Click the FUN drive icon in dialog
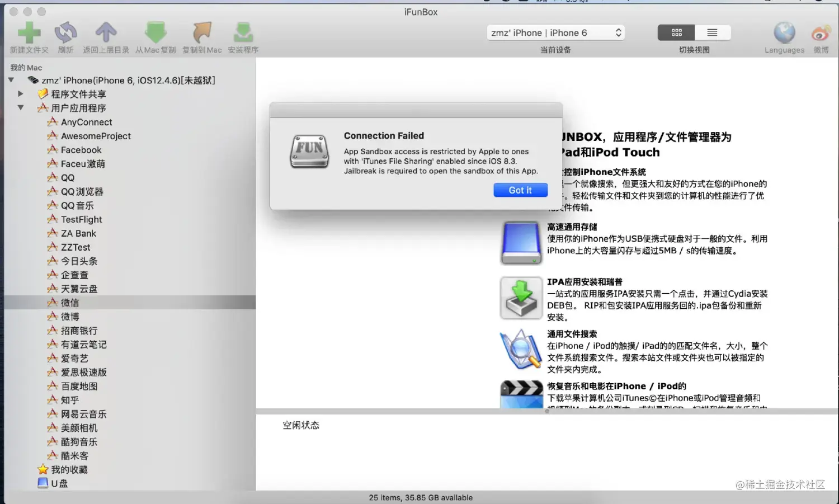Image resolution: width=839 pixels, height=504 pixels. pos(309,152)
